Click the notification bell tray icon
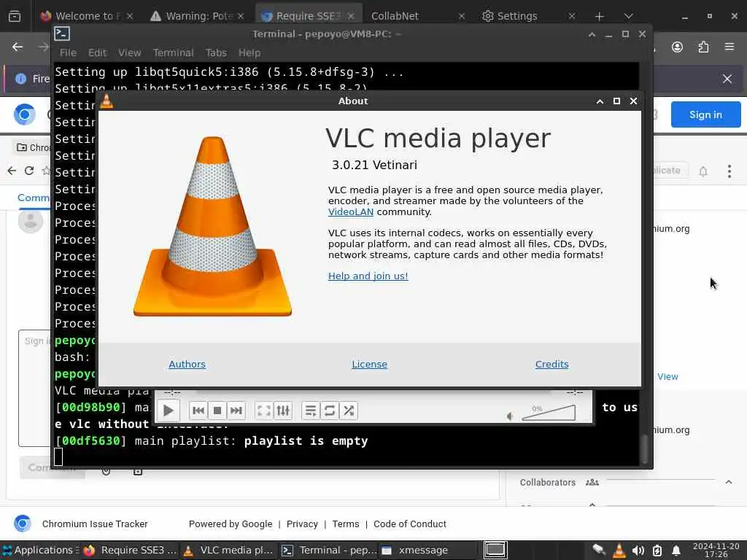This screenshot has height=560, width=747. point(676,551)
